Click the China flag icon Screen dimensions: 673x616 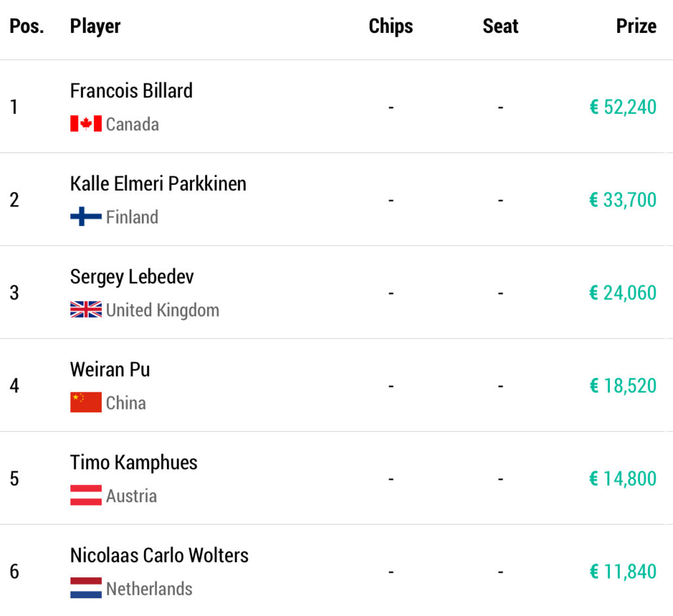(x=85, y=402)
